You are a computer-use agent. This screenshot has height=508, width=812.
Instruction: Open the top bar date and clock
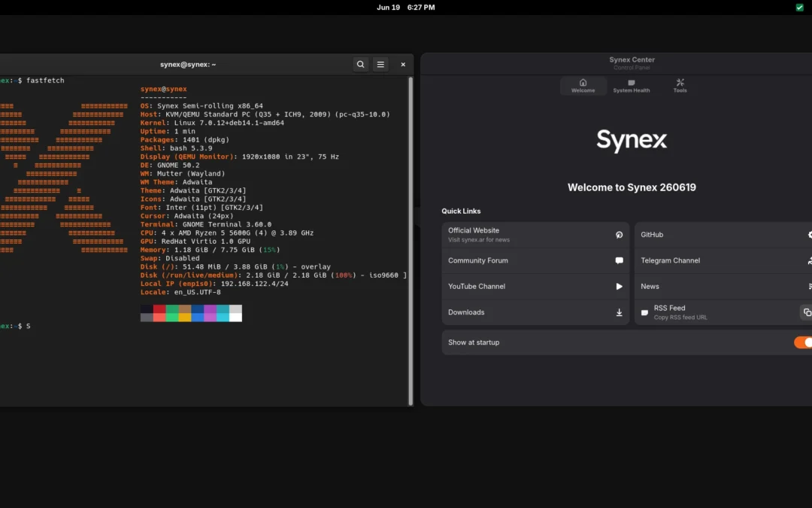click(x=405, y=8)
